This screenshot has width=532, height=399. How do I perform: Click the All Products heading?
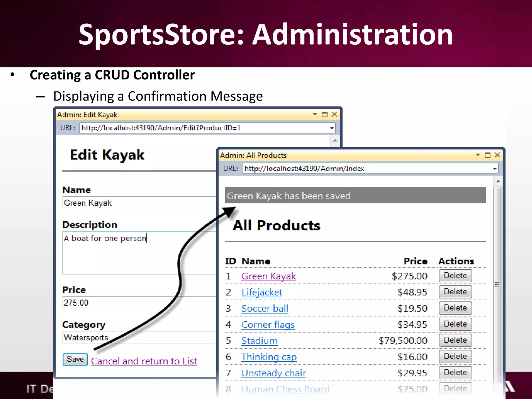277,225
